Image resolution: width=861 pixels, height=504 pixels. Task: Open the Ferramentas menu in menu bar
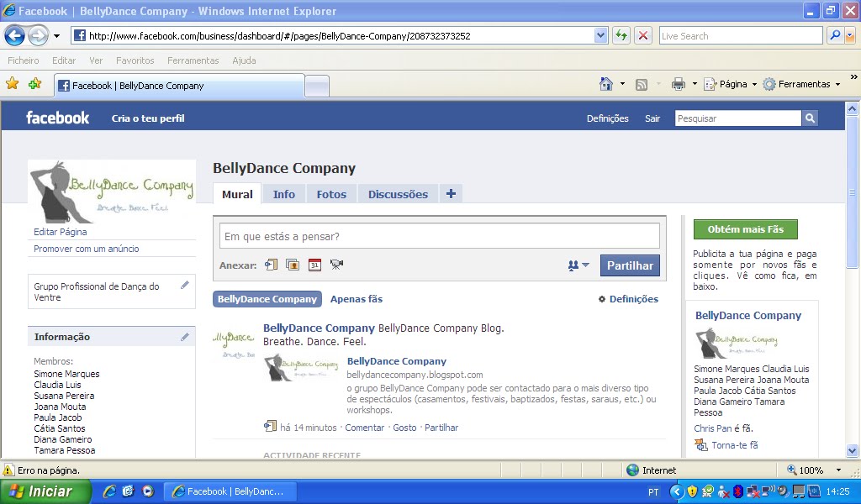pyautogui.click(x=193, y=60)
